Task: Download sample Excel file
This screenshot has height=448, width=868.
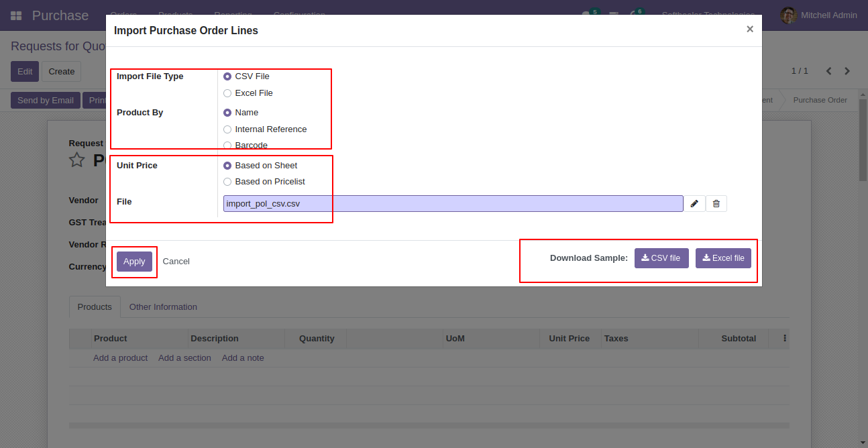Action: 723,258
